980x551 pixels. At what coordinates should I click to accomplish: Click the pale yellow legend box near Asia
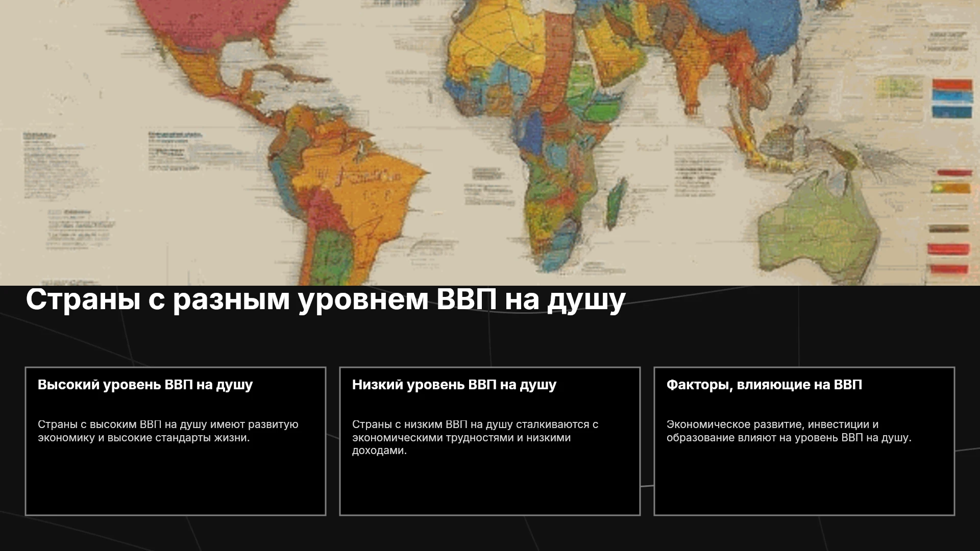tap(899, 87)
